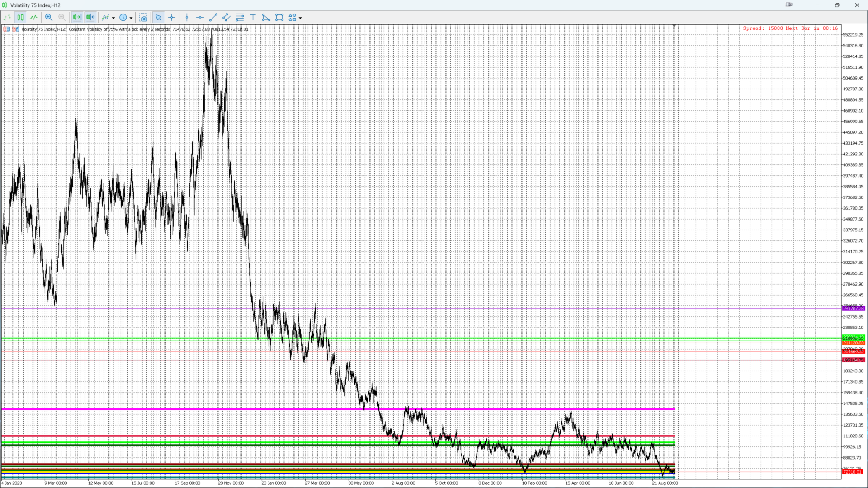Draw a horizontal line object

(200, 18)
